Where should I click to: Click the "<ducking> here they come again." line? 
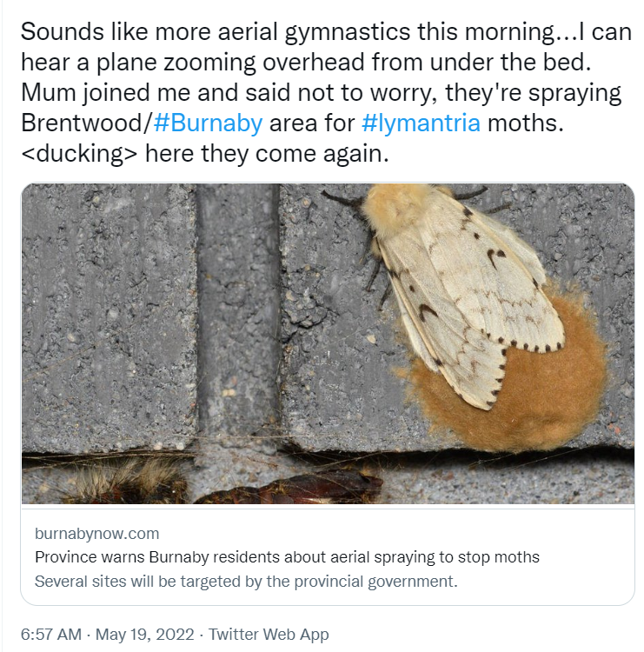pos(205,154)
